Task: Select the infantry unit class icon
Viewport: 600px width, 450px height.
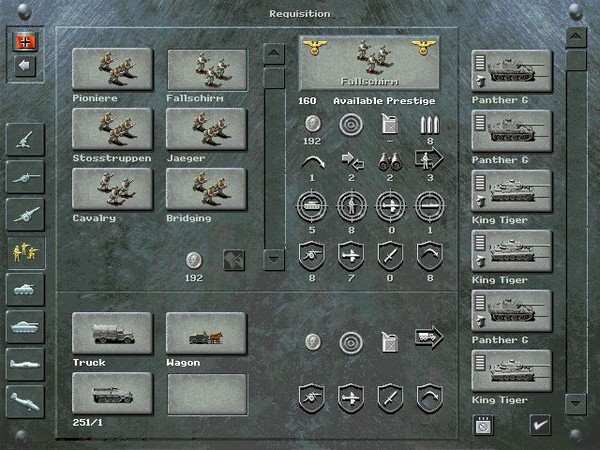Action: (22, 251)
